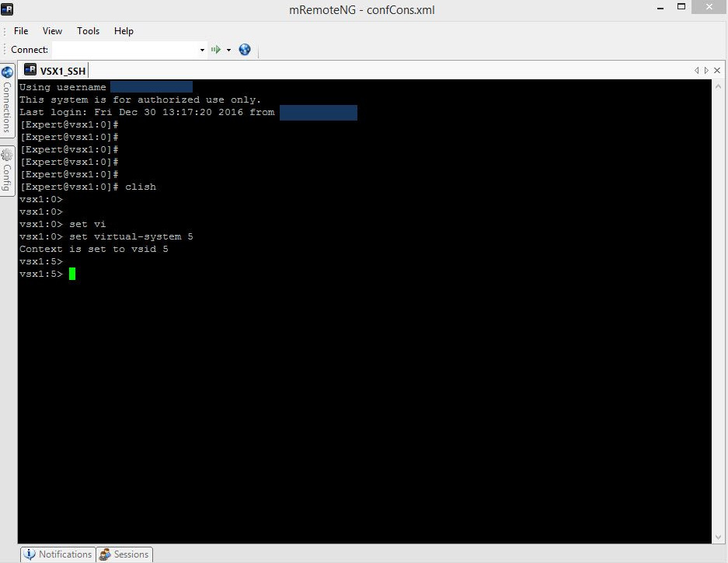Open the Notifications panel tab

[x=58, y=554]
